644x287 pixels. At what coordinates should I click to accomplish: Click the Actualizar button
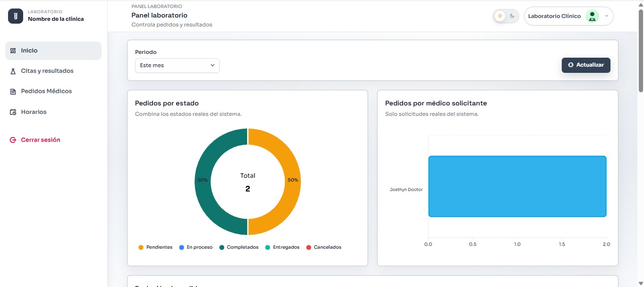coord(586,65)
